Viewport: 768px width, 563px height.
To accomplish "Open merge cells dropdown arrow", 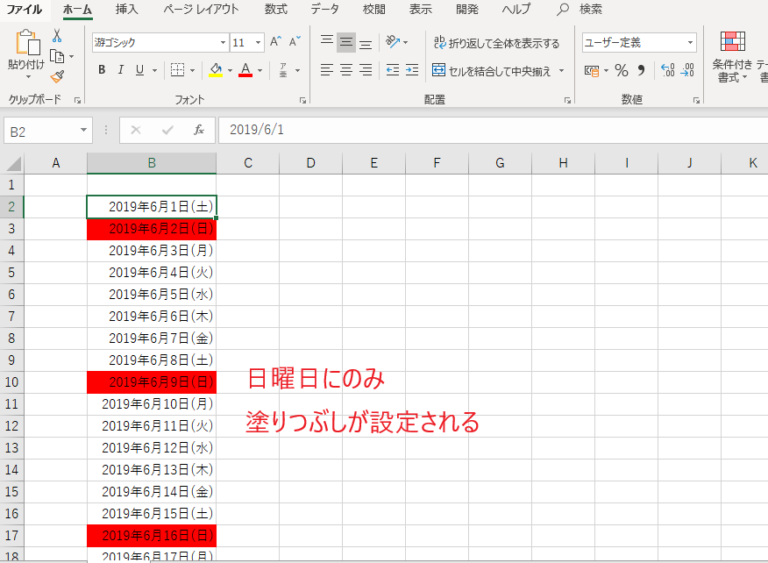I will click(561, 71).
